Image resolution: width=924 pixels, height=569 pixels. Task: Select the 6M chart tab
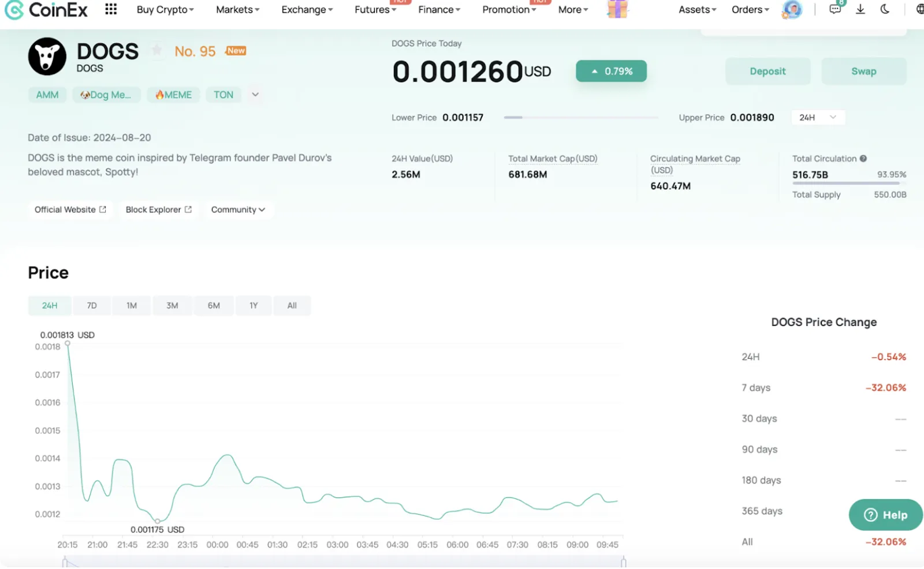[x=214, y=306]
